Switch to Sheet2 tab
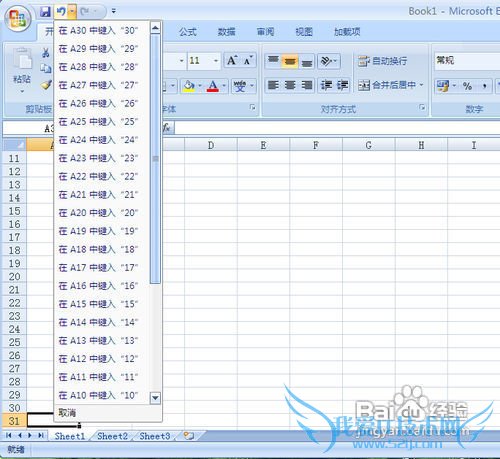500x459 pixels. 112,436
